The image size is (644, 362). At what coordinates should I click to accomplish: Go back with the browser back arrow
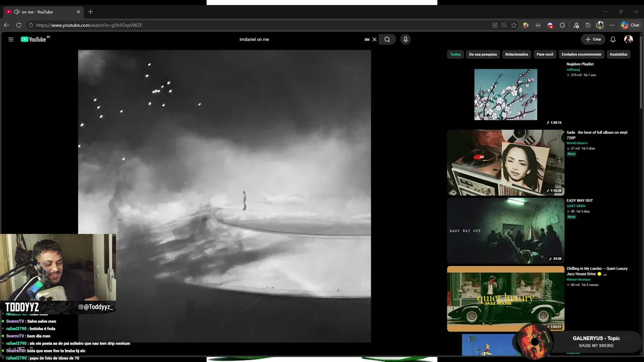pos(7,25)
